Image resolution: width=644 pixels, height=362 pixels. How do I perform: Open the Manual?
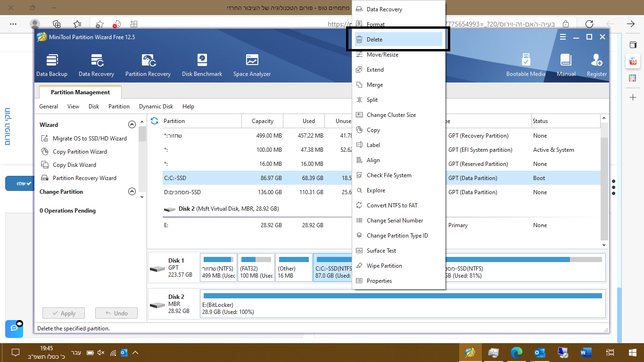[566, 66]
